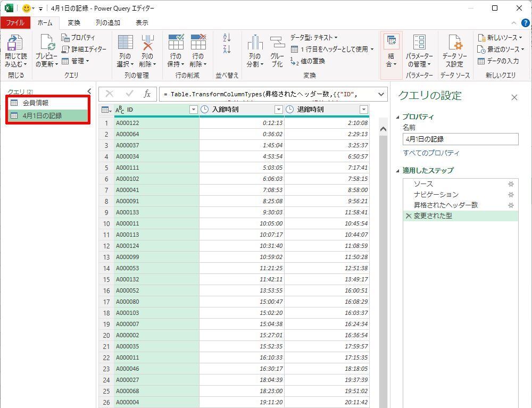Viewport: 532px width, 408px height.
Task: Click the Manage Parameters (パラメーターの管理) icon
Action: (419, 42)
